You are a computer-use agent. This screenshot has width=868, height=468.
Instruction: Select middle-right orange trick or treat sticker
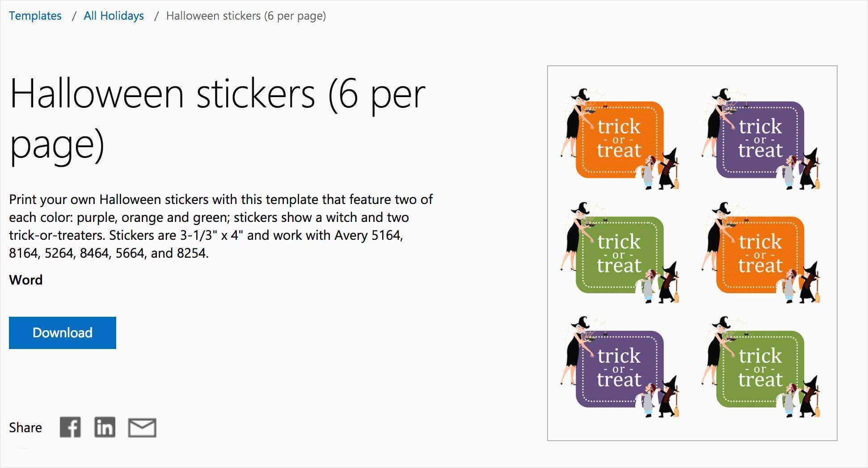760,253
